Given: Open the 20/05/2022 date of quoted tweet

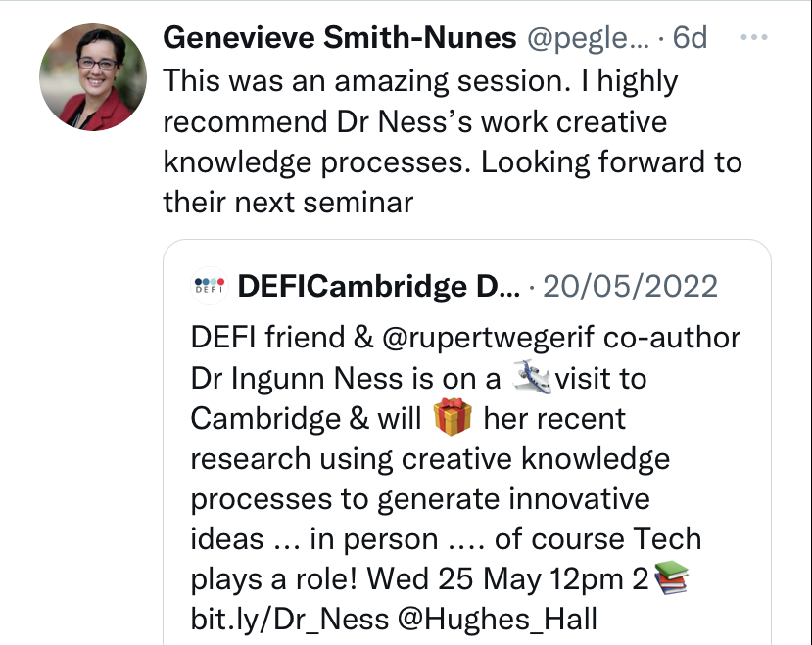Looking at the screenshot, I should [x=630, y=286].
